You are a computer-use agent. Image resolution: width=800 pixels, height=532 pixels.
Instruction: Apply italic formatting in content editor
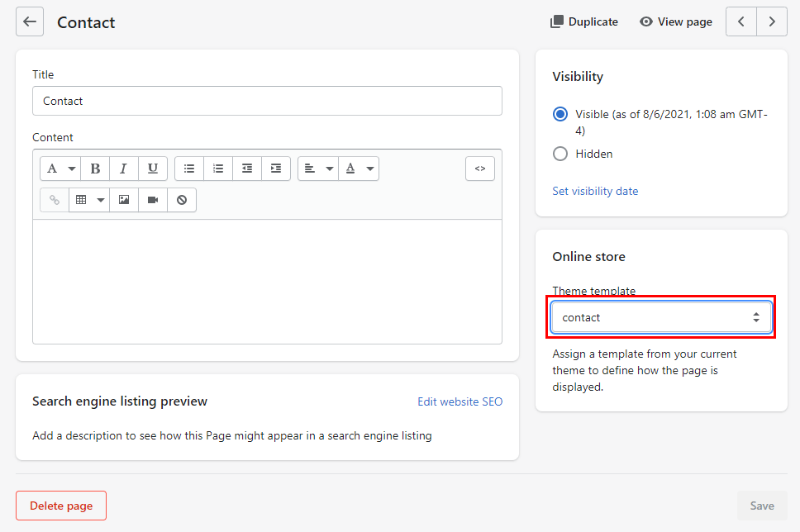tap(123, 169)
